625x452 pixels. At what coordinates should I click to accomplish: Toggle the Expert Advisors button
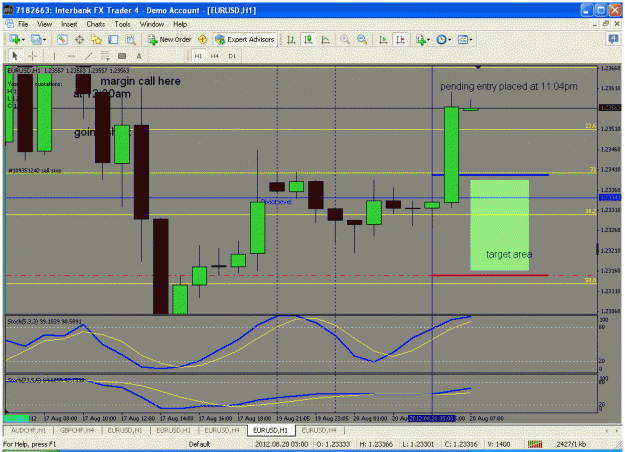[x=245, y=39]
